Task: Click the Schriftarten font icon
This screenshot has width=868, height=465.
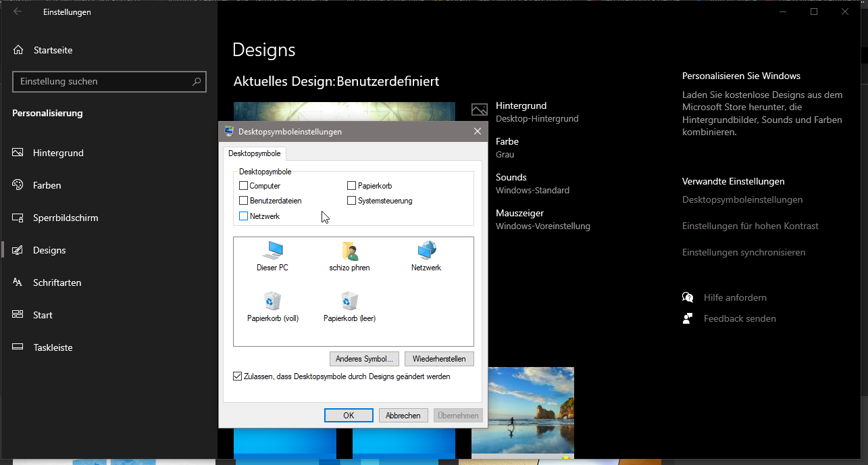Action: click(x=18, y=283)
